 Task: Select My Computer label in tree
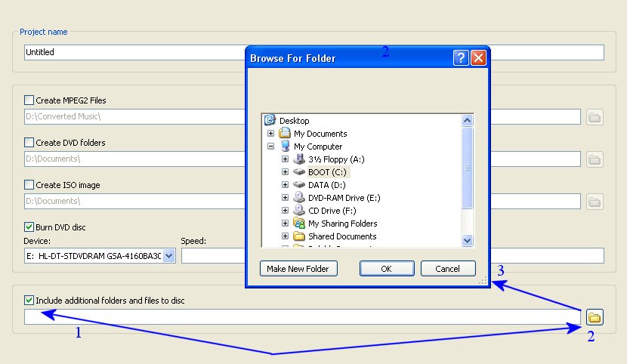(318, 147)
